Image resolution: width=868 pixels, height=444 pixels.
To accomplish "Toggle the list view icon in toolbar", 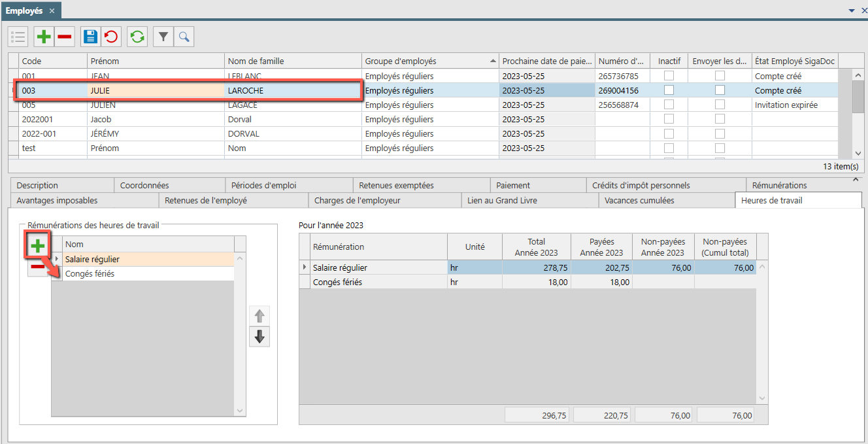I will click(x=18, y=37).
